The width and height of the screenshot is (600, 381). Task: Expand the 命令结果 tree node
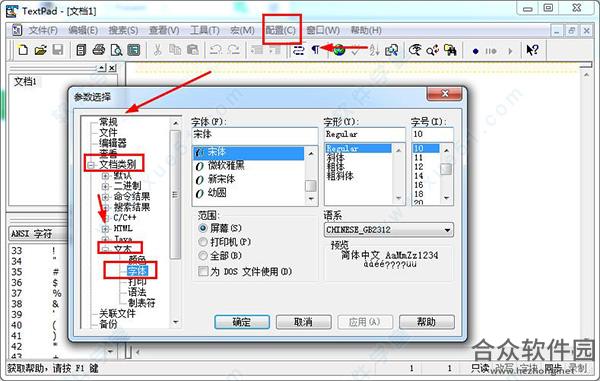coord(106,197)
